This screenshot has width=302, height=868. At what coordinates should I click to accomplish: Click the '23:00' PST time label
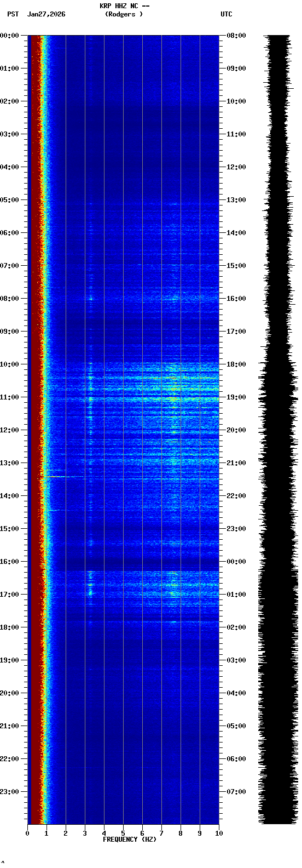click(x=9, y=792)
